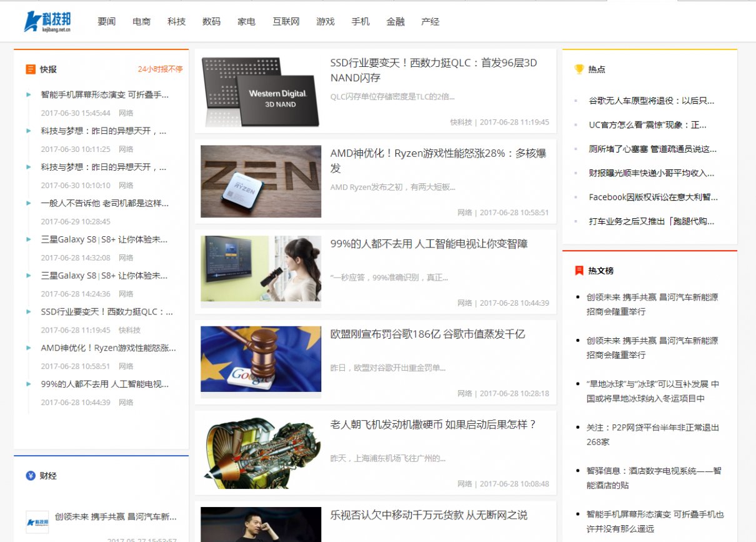This screenshot has width=756, height=542.
Task: Open the 要闻 navigation tab
Action: click(107, 21)
